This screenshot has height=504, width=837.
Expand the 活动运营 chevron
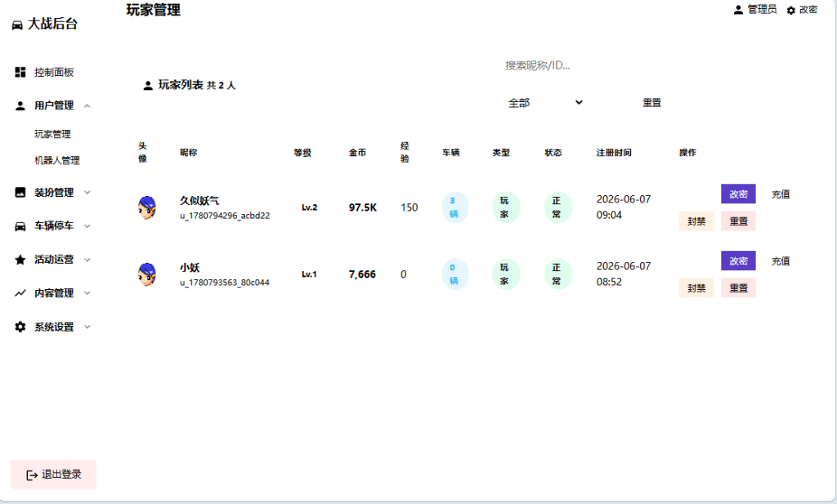pyautogui.click(x=87, y=260)
